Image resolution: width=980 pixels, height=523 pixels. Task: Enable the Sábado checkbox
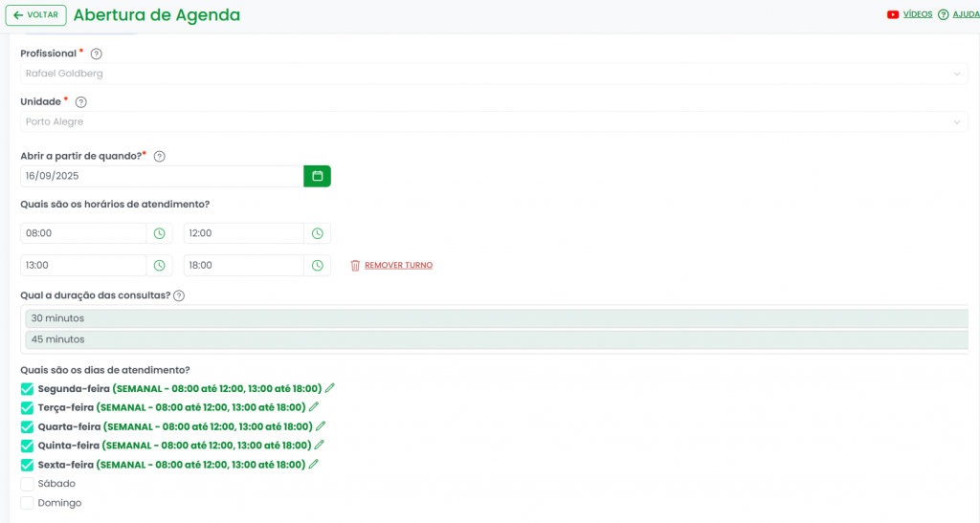(x=27, y=484)
